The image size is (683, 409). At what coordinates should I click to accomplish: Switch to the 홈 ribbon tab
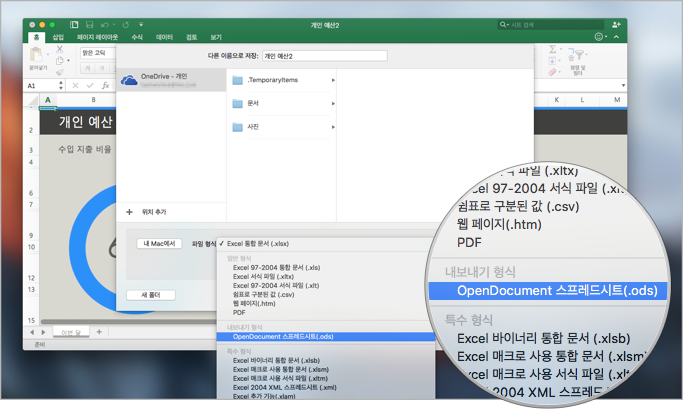click(37, 37)
